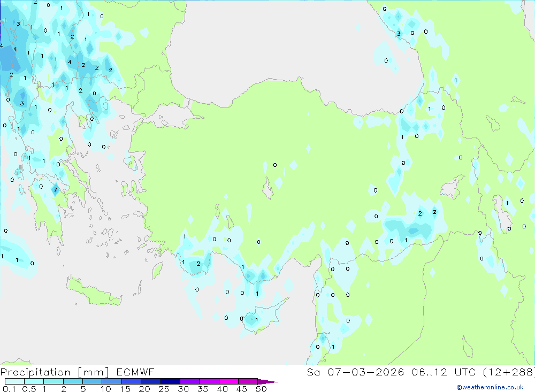Image resolution: width=535 pixels, height=392 pixels.
Task: Click the legend swatch between 30 and 35
Action: (190, 381)
